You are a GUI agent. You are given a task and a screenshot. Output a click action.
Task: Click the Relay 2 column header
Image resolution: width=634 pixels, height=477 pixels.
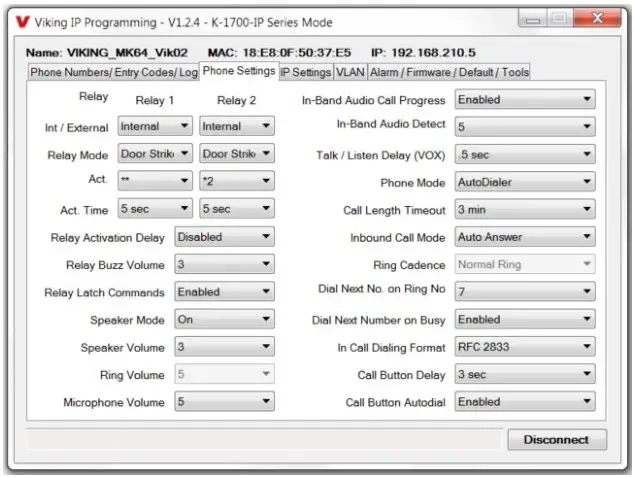click(237, 100)
